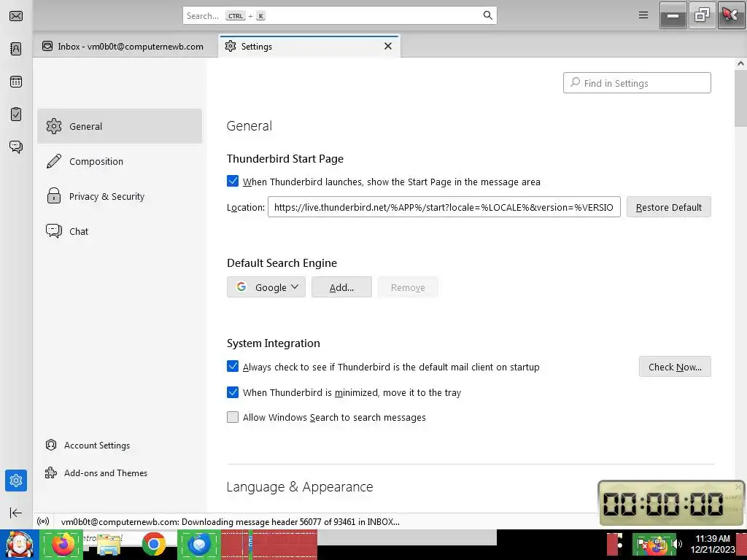
Task: Launch Google Chrome from the taskbar
Action: 153,544
